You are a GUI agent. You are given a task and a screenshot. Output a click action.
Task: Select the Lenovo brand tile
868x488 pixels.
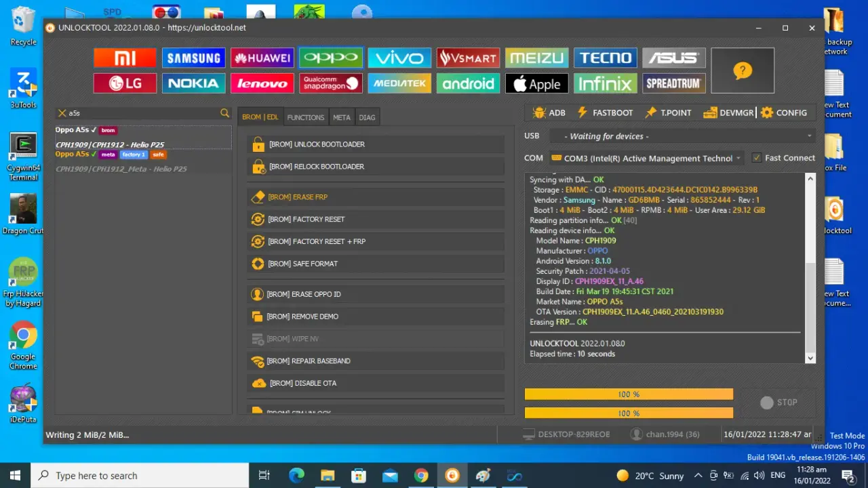pos(262,83)
